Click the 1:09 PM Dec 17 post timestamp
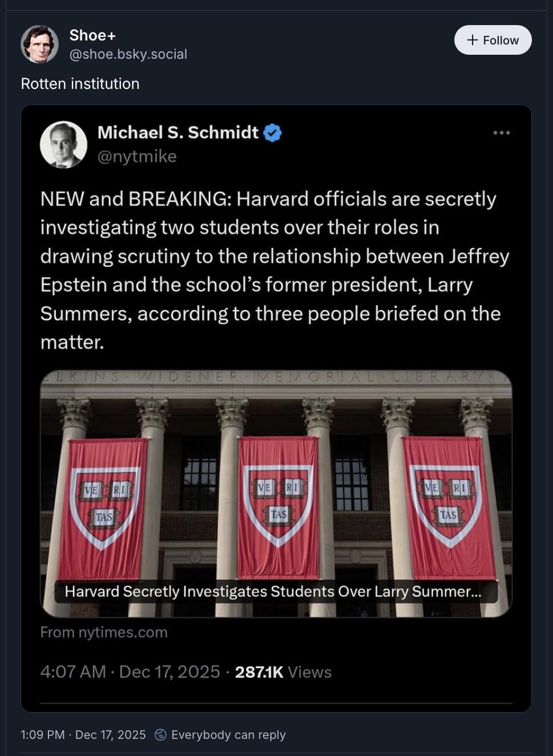This screenshot has width=553, height=756. (83, 735)
